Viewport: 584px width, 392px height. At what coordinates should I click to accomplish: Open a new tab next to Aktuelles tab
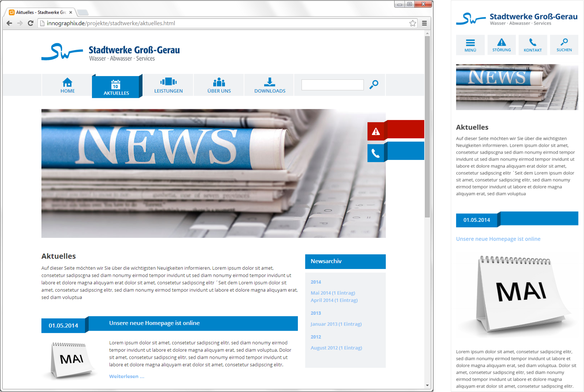coord(83,12)
